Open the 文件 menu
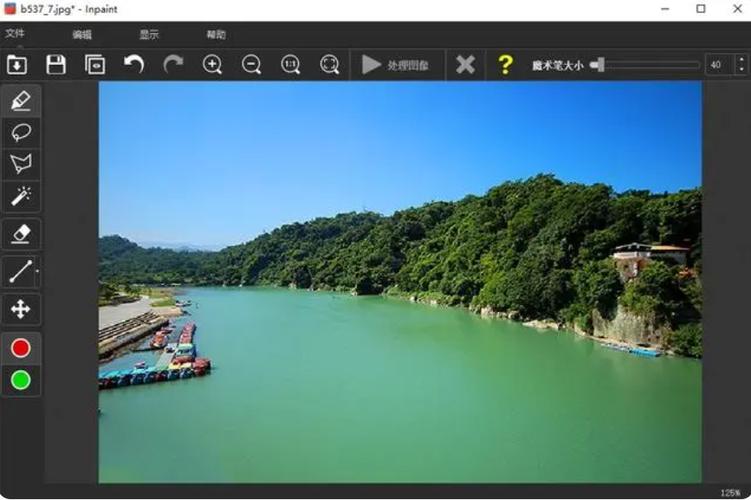 (15, 34)
